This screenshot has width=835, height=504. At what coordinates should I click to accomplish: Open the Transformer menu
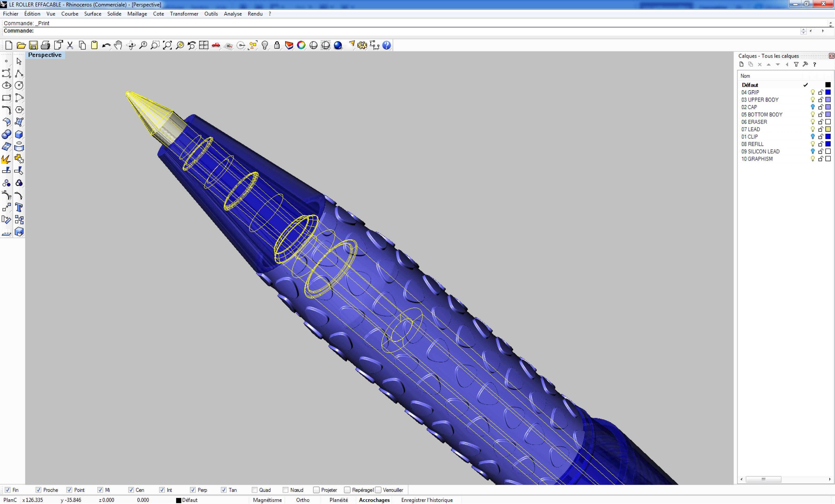pyautogui.click(x=184, y=14)
